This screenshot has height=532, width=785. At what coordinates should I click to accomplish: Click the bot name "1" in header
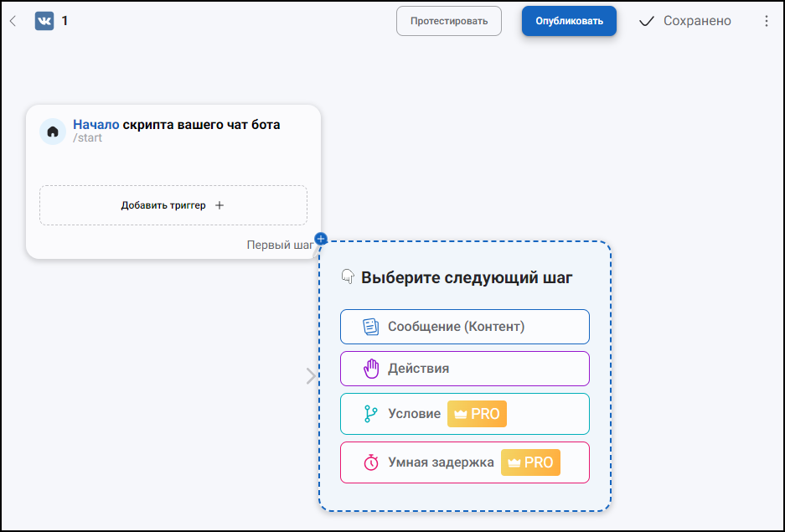(x=65, y=21)
